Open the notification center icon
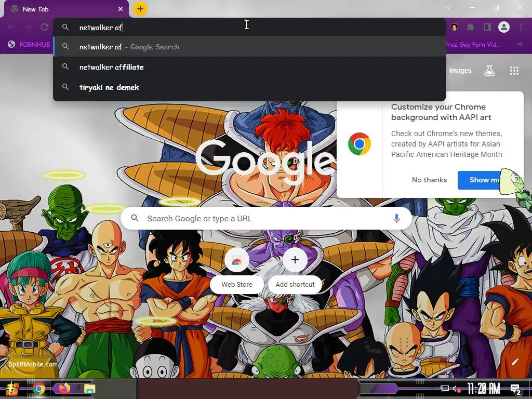This screenshot has height=399, width=532. pos(515,390)
